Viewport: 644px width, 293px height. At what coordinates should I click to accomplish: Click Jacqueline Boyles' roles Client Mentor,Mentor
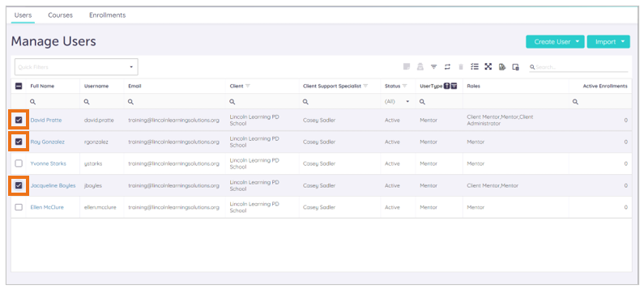pos(493,185)
